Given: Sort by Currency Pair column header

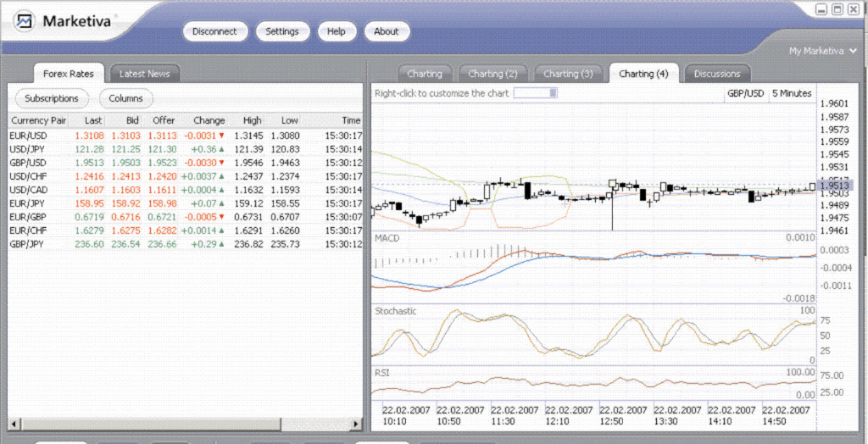Looking at the screenshot, I should (38, 120).
